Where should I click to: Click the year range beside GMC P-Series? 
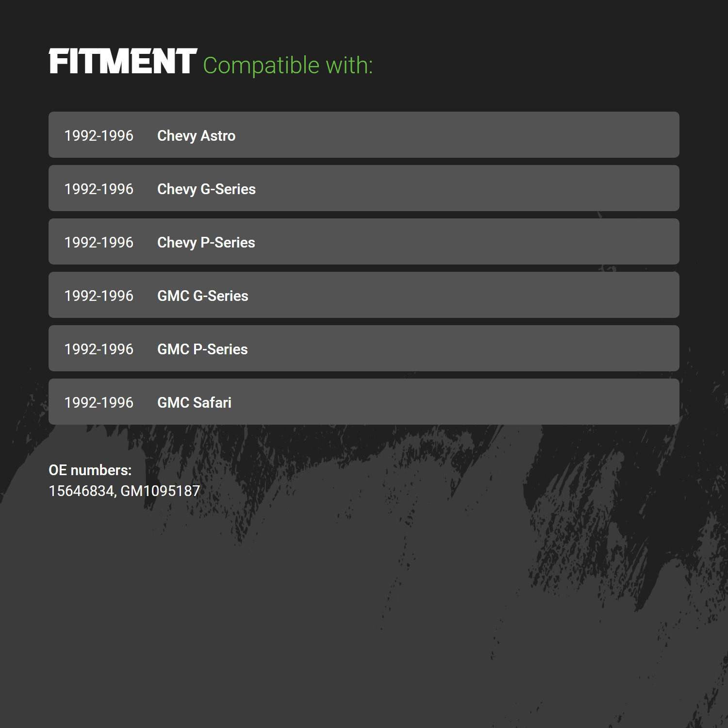(x=99, y=349)
